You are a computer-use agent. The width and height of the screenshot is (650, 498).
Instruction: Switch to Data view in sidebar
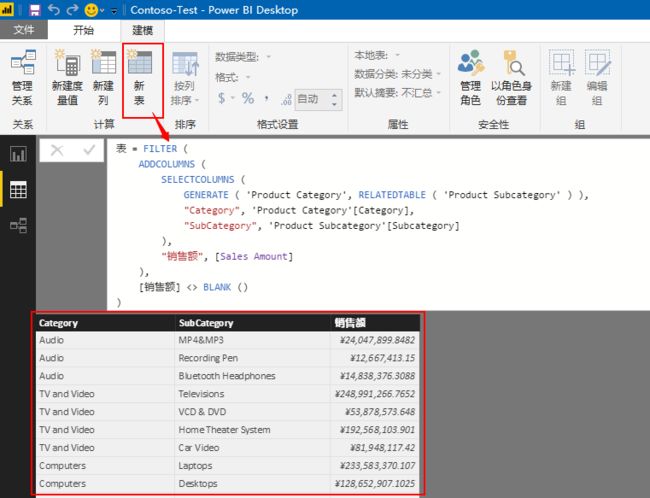point(18,190)
